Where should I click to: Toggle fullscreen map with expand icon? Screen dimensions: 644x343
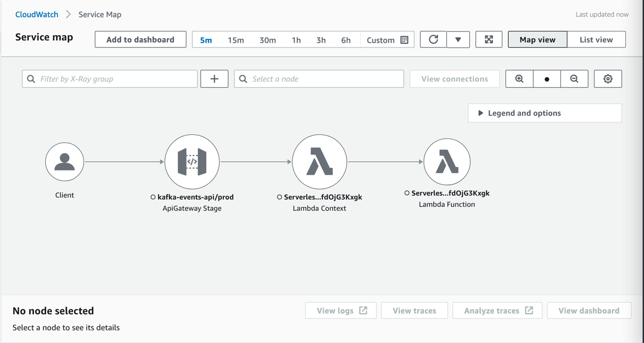[x=489, y=39]
